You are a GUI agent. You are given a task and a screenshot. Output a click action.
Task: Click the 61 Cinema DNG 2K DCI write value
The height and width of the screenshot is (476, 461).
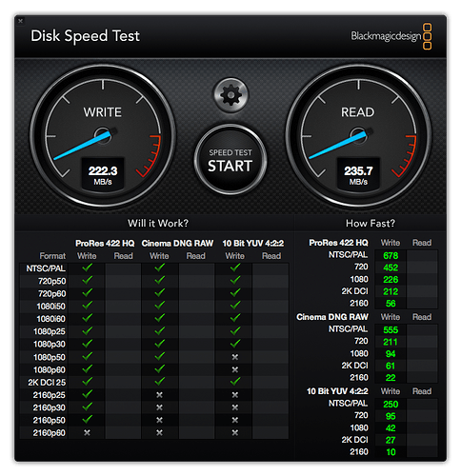click(x=391, y=366)
